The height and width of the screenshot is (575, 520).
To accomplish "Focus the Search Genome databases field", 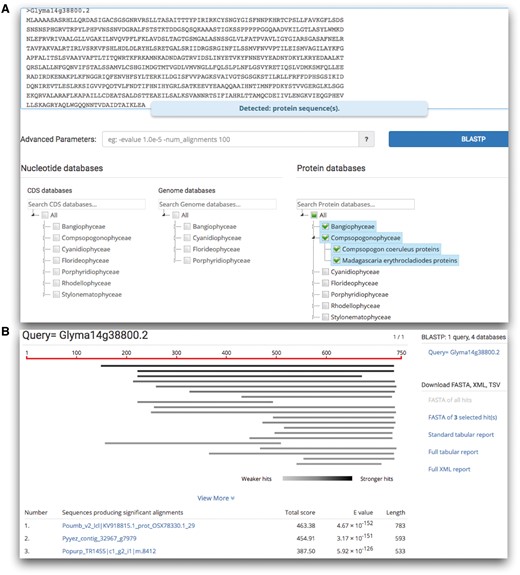I will click(x=217, y=204).
